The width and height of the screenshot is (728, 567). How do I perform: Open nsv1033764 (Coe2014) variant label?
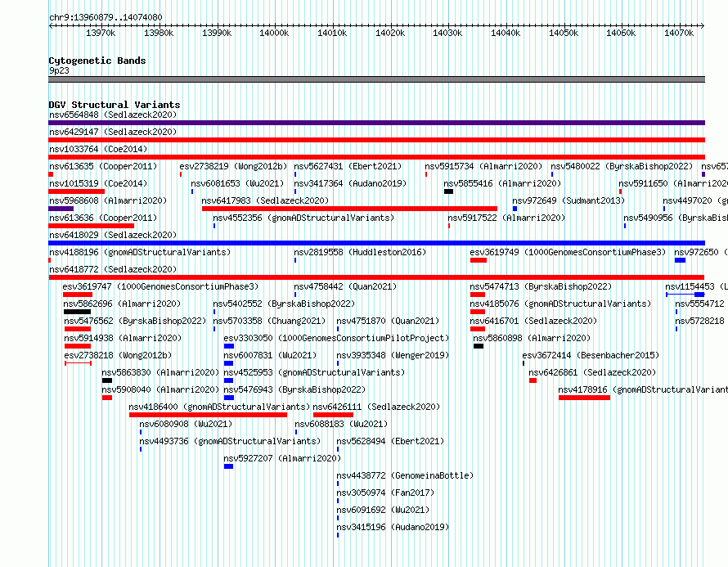coord(98,149)
